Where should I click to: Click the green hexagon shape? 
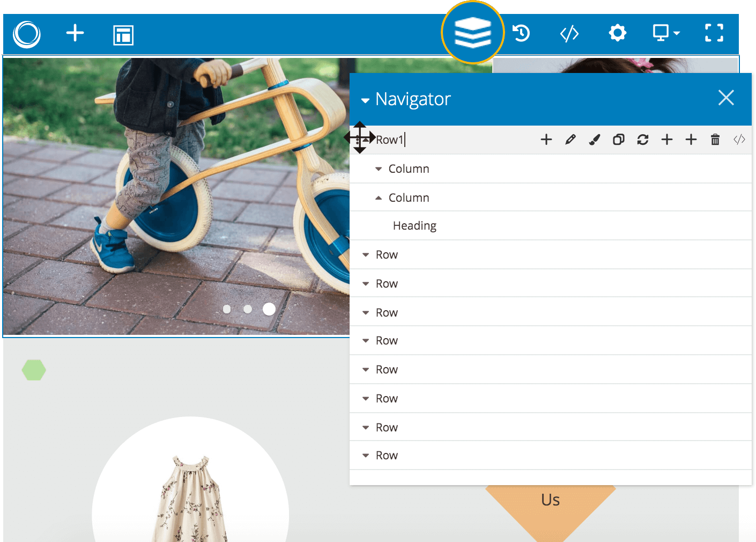tap(34, 370)
